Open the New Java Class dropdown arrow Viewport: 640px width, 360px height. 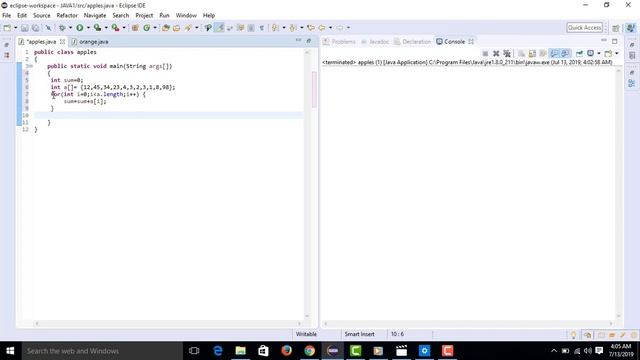tap(155, 28)
